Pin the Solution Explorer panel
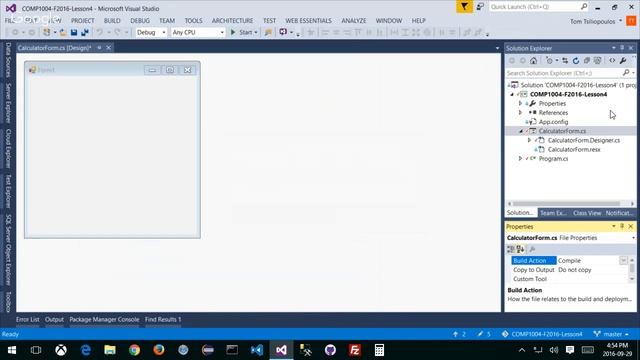Image resolution: width=640 pixels, height=360 pixels. 622,48
